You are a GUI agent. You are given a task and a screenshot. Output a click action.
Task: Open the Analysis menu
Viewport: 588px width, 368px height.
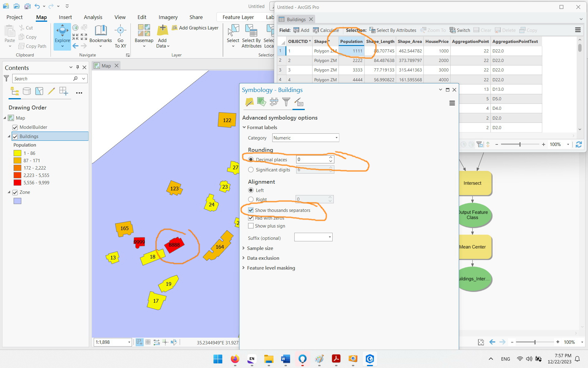93,17
